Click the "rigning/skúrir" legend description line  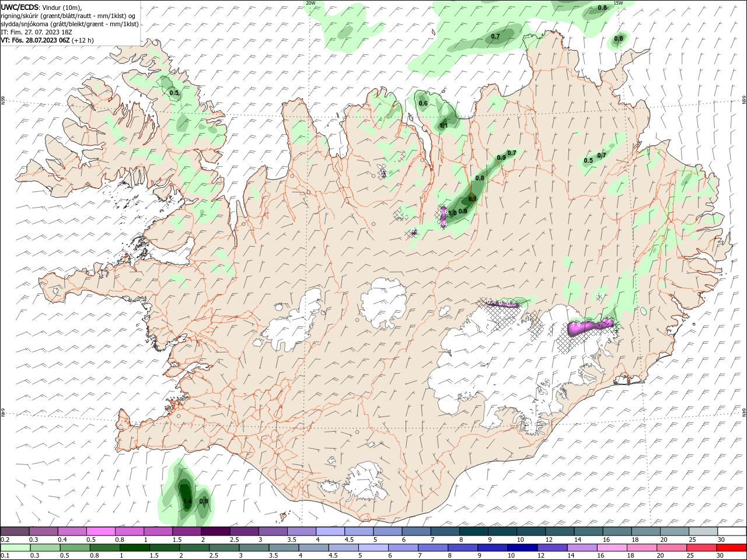[x=69, y=16]
